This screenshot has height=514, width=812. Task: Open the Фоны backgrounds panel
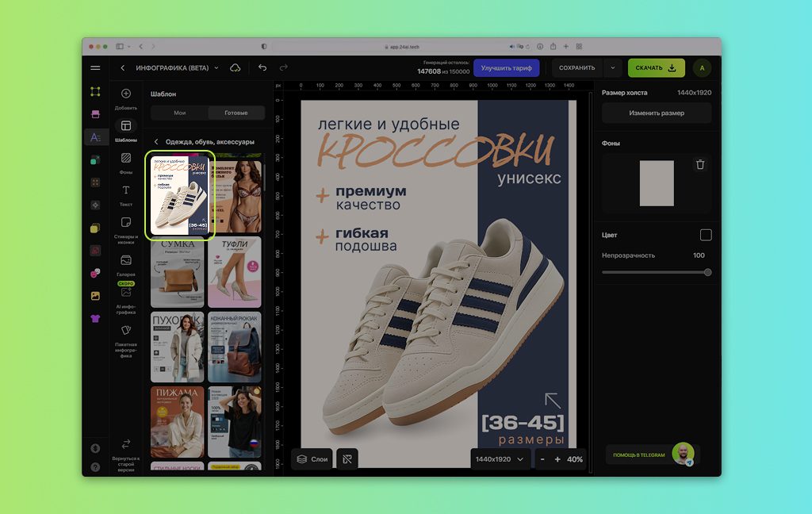126,162
